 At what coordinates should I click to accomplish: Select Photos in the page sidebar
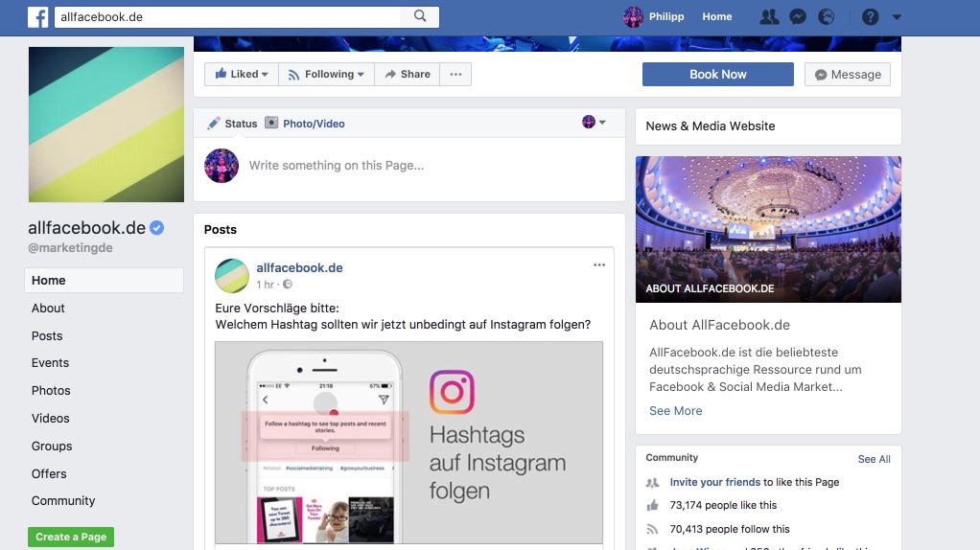coord(51,390)
